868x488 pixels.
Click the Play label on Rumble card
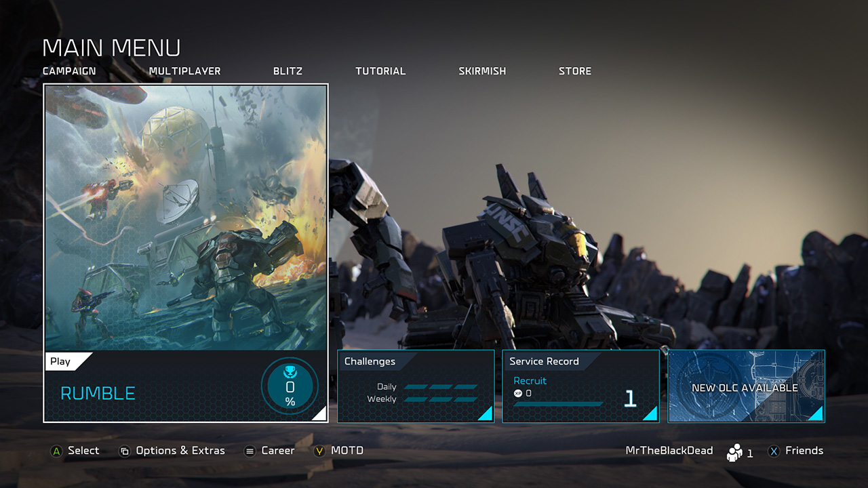[x=60, y=361]
